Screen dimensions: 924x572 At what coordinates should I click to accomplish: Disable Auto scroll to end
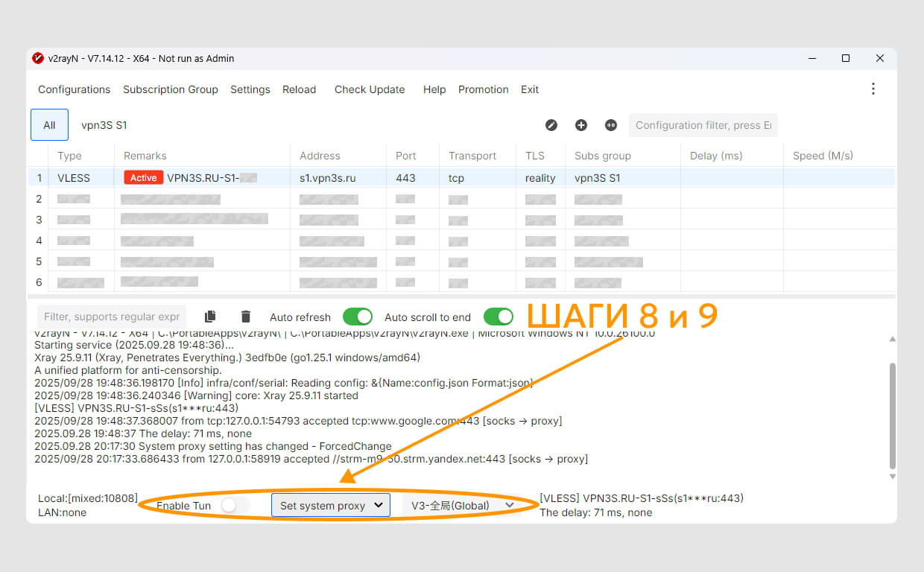pyautogui.click(x=499, y=316)
